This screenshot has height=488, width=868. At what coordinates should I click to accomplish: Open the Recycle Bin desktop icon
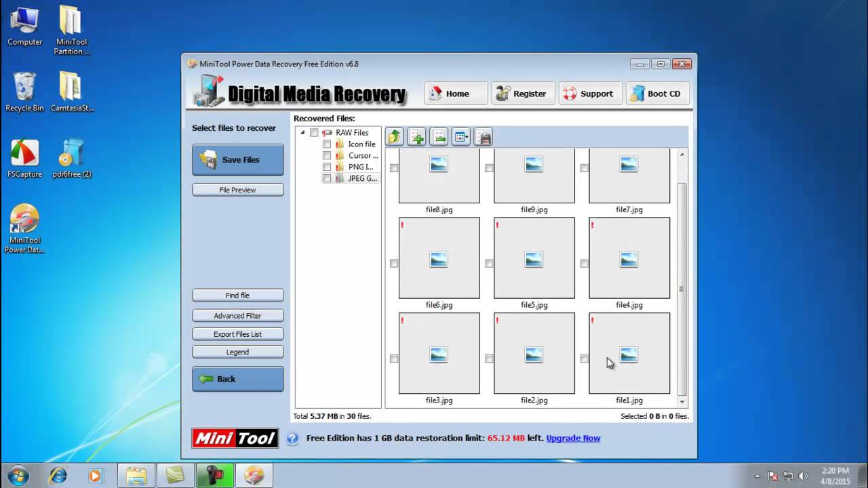(24, 92)
